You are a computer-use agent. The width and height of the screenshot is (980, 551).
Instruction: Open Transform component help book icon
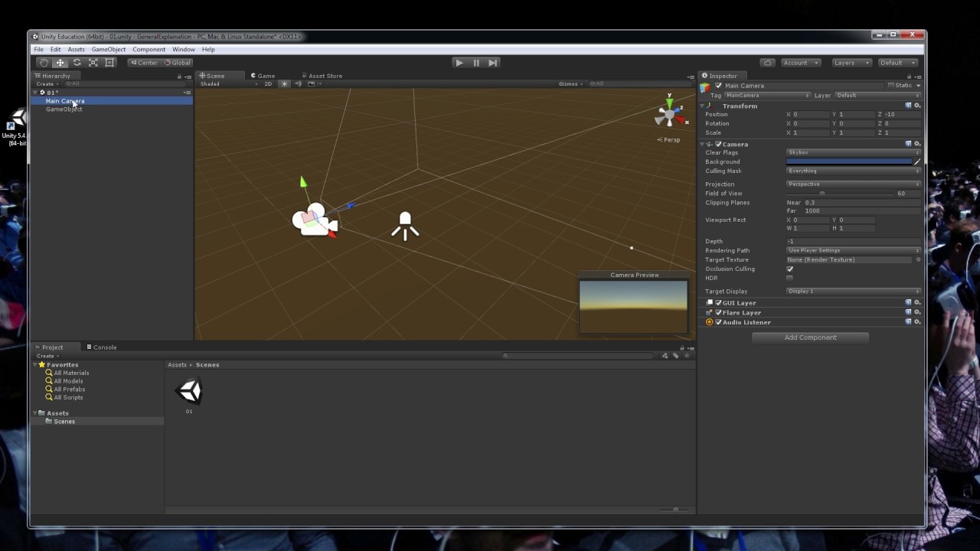click(909, 106)
